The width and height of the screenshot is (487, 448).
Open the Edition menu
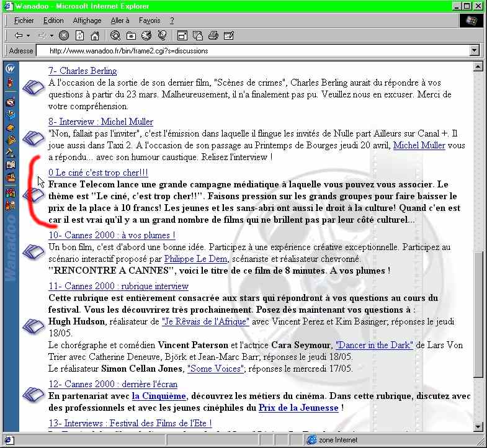tap(53, 20)
